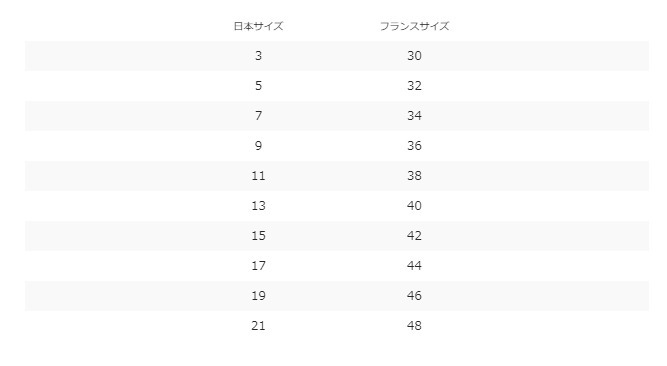
Task: Select France size 46 cell
Action: click(414, 296)
